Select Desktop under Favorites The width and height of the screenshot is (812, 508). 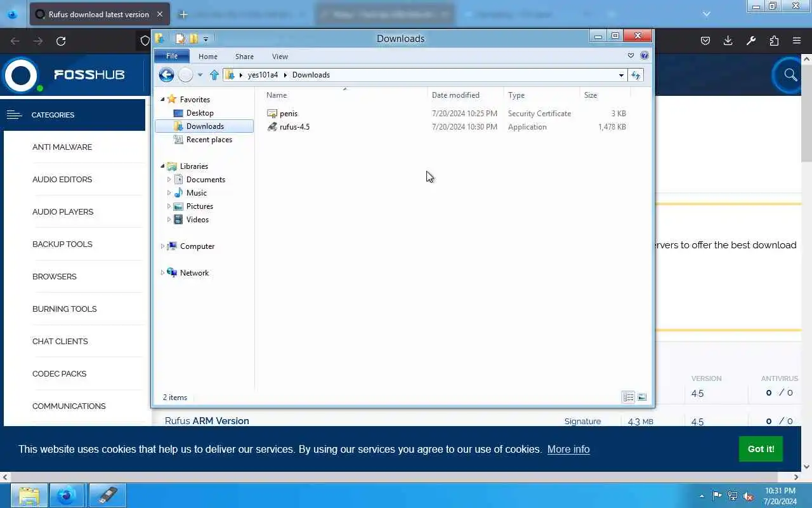(x=200, y=113)
